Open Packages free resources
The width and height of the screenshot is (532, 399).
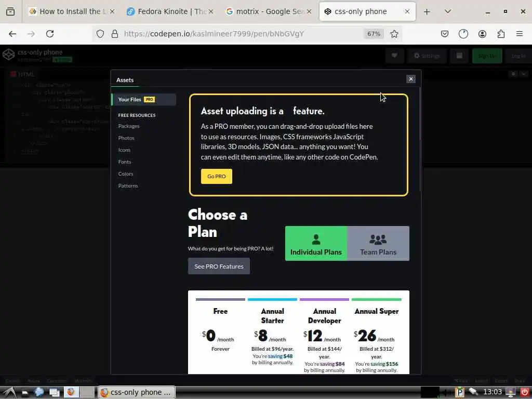129,126
